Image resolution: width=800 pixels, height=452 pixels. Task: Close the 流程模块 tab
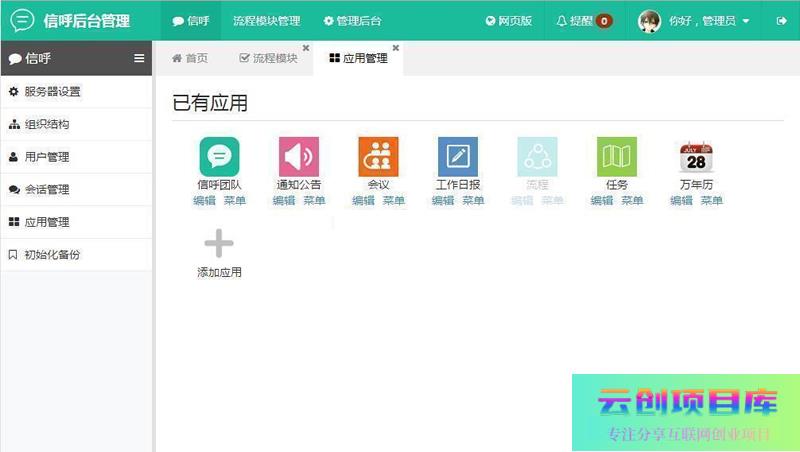tap(306, 47)
